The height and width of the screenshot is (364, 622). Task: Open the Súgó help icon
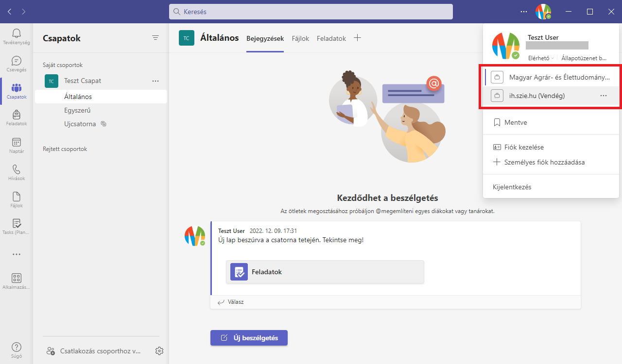coord(17,349)
